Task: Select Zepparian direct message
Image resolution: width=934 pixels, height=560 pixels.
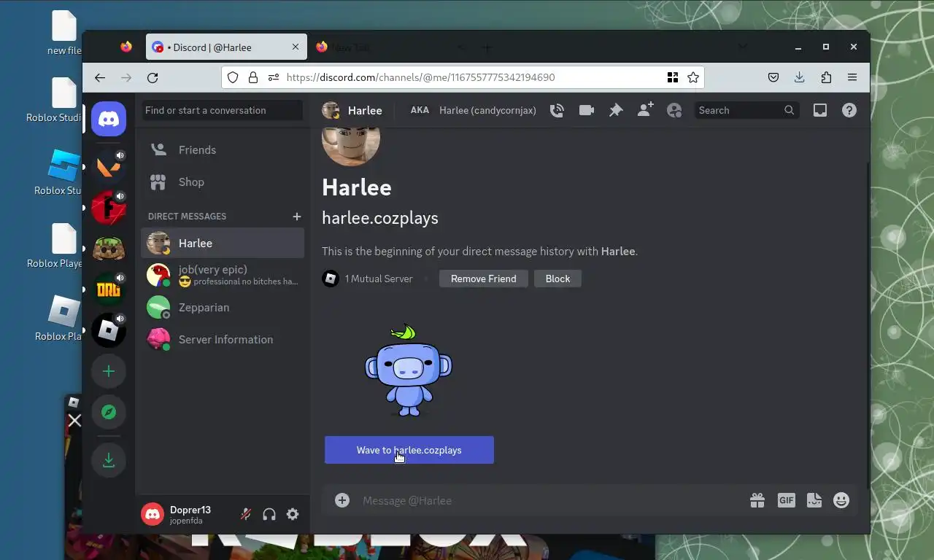Action: coord(223,307)
